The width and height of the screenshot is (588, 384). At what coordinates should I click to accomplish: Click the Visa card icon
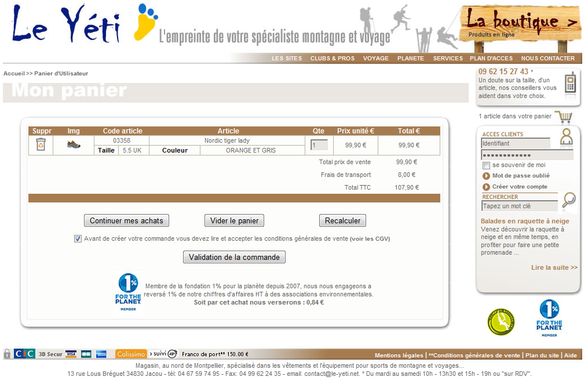(71, 354)
